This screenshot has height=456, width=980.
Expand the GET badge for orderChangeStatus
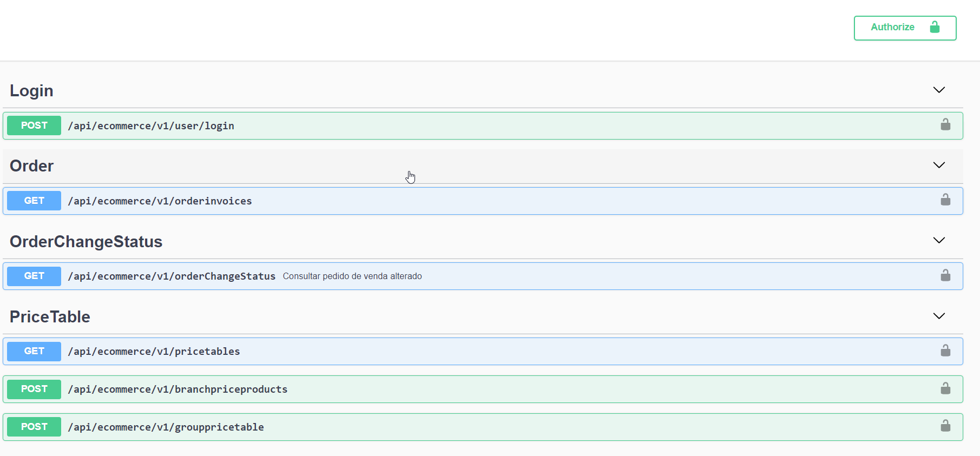tap(34, 276)
